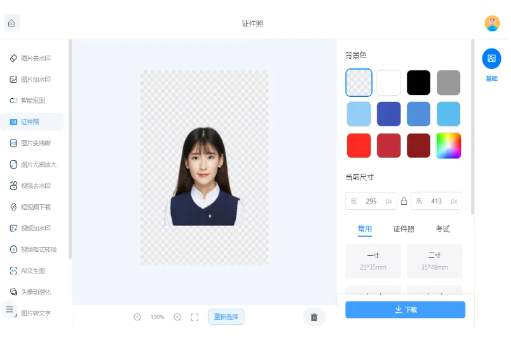This screenshot has height=362, width=511.
Task: Switch to the 考试 size tab
Action: [x=443, y=229]
